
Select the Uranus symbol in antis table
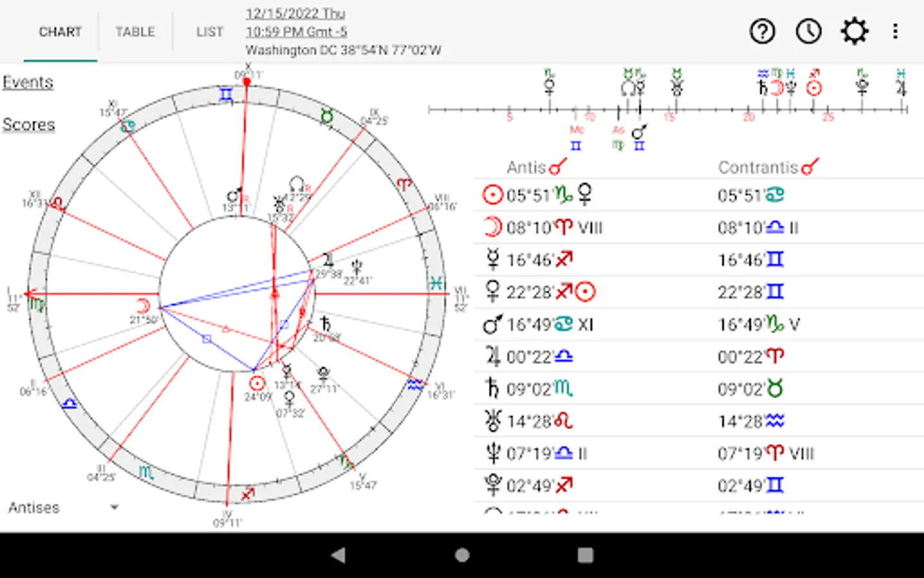point(492,421)
